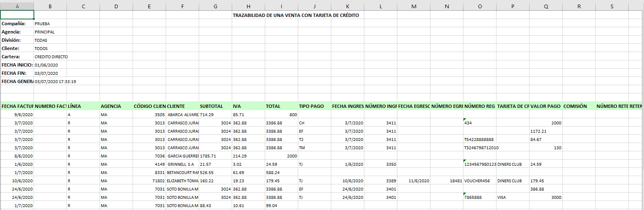Select column A header
This screenshot has height=210, width=644.
coord(17,6)
